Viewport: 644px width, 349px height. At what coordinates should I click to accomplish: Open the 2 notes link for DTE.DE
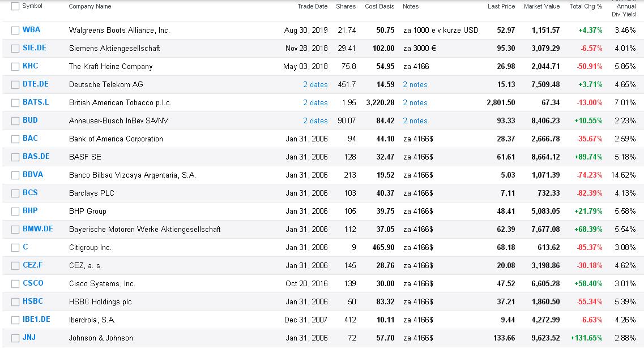click(x=415, y=84)
